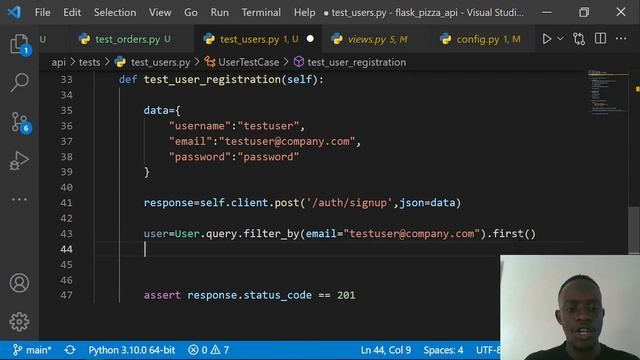Split the editor to the right
Viewport: 640px width, 360px height.
point(600,39)
